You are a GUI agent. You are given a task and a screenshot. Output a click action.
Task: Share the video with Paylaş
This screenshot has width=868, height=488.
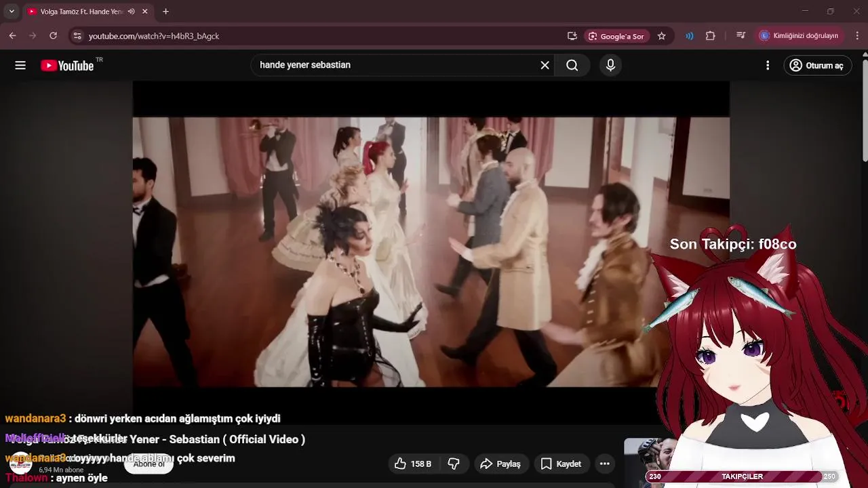coord(500,464)
